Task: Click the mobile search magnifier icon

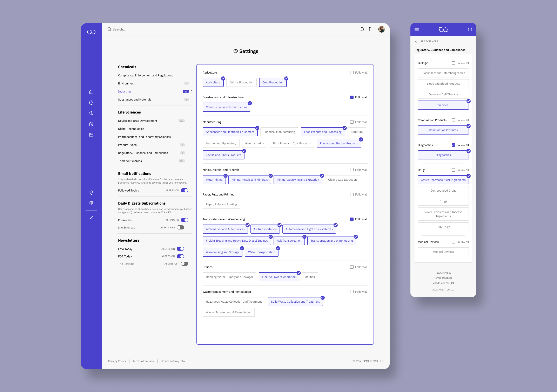Action: coord(470,30)
